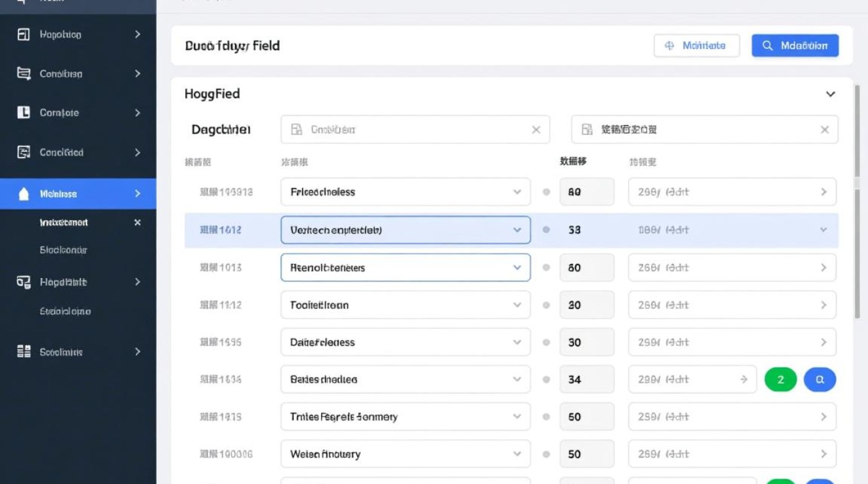
Task: Click the Scodimiss grid icon in sidebar
Action: 23,352
